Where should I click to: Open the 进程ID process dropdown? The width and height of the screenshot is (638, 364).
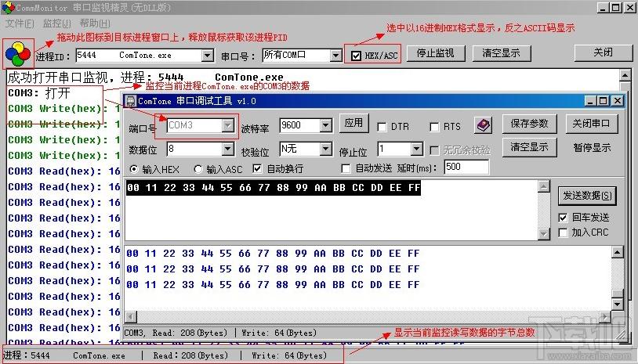pyautogui.click(x=207, y=56)
